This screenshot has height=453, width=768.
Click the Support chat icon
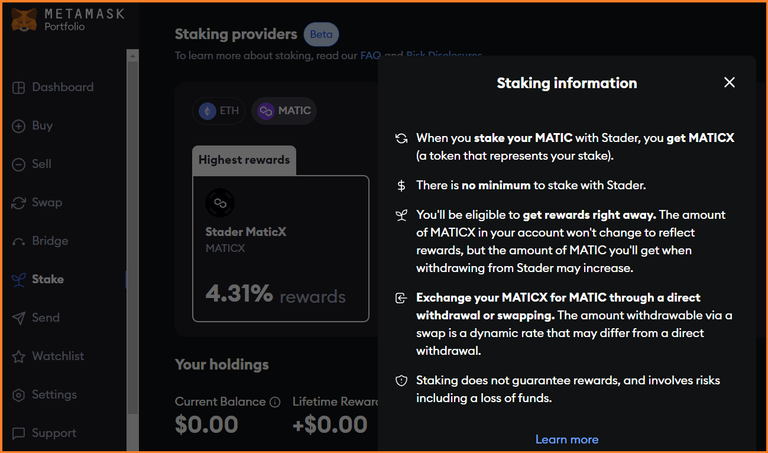point(19,433)
